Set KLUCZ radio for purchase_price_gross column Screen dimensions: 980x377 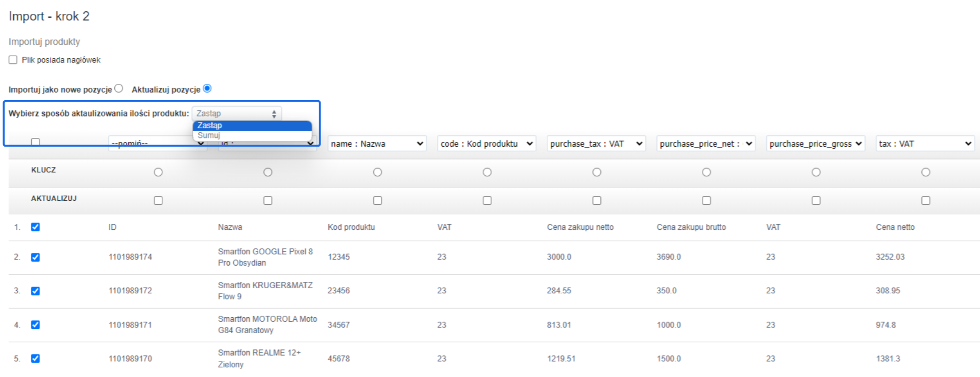(x=816, y=172)
